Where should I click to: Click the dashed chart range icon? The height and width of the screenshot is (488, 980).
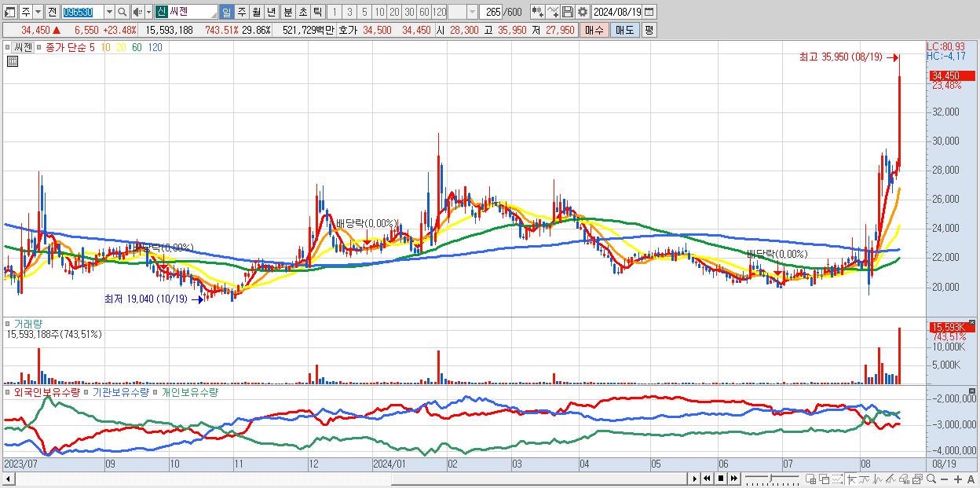point(837,479)
